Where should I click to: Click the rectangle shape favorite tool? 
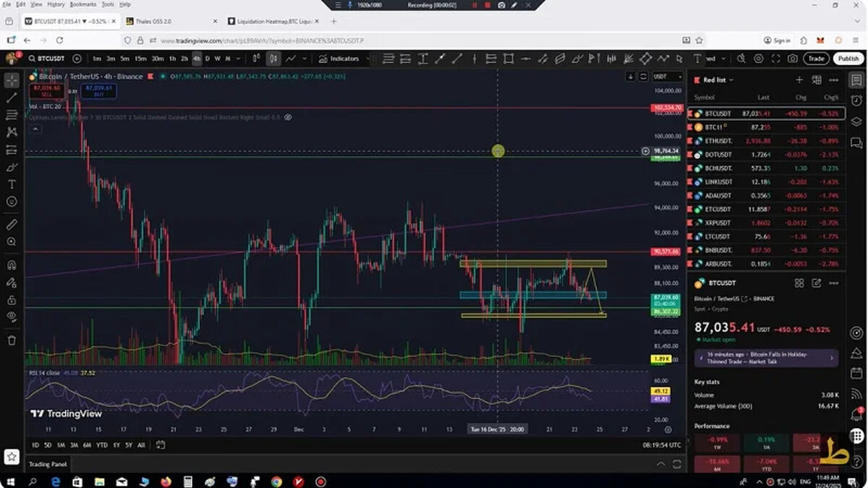coord(509,59)
